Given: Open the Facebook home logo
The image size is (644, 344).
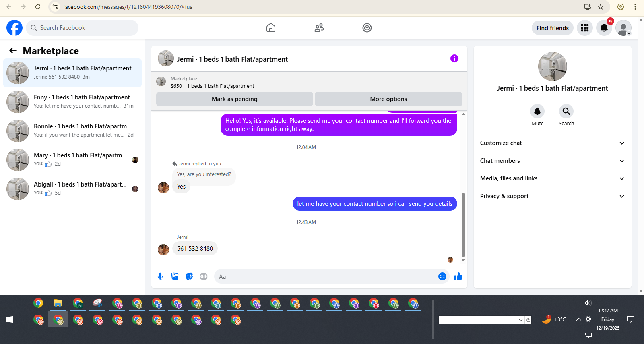Looking at the screenshot, I should pyautogui.click(x=14, y=28).
